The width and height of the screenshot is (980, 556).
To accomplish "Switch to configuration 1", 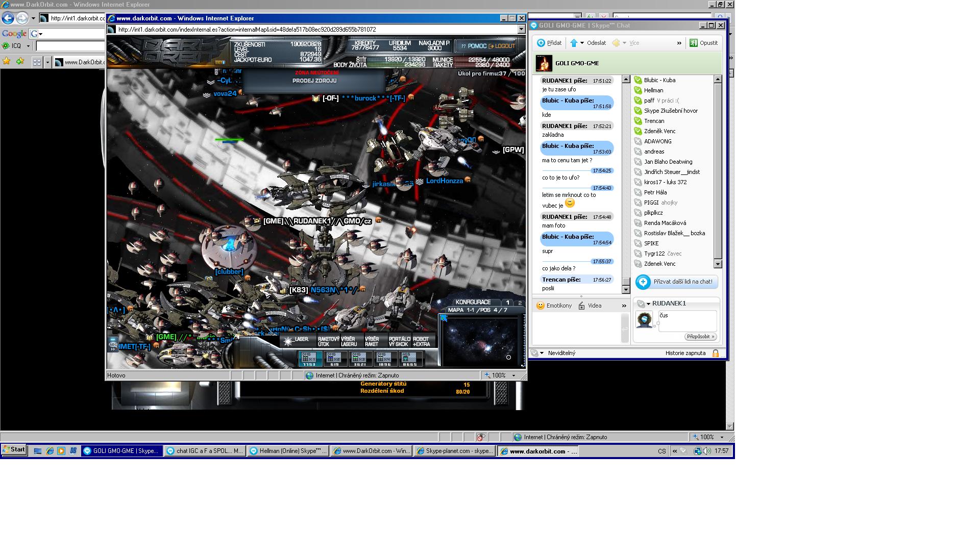I will click(507, 302).
